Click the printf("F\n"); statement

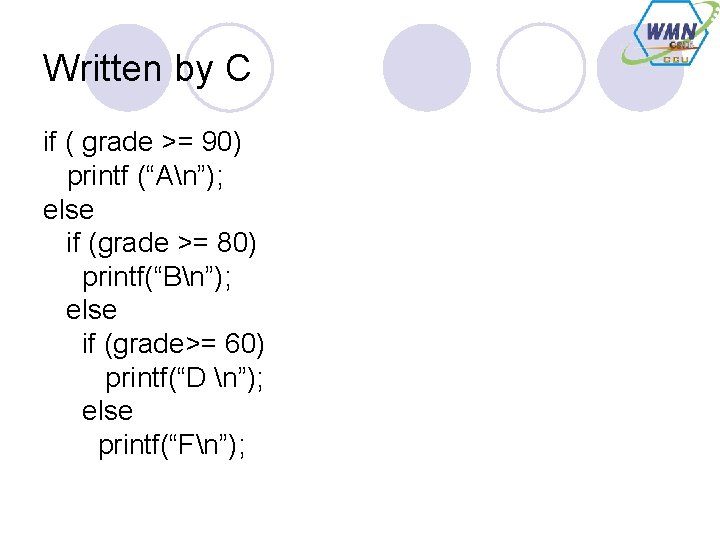[x=172, y=445]
